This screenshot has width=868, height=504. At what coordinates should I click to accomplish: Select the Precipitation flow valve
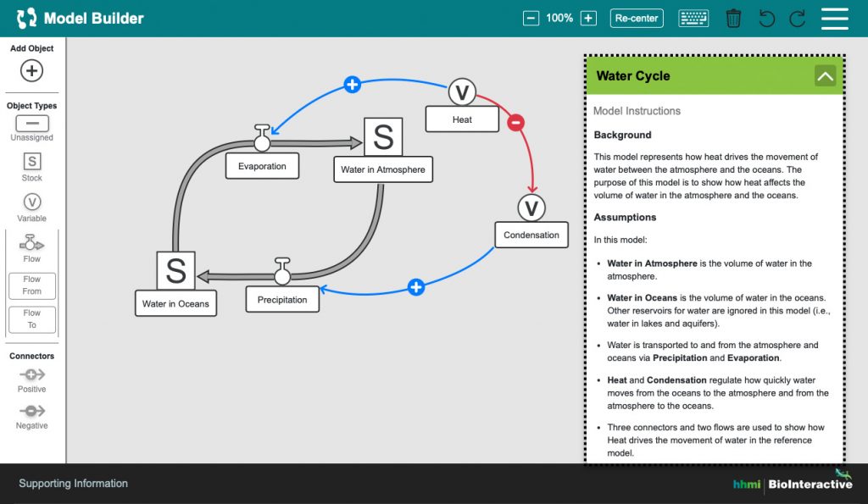coord(282,271)
